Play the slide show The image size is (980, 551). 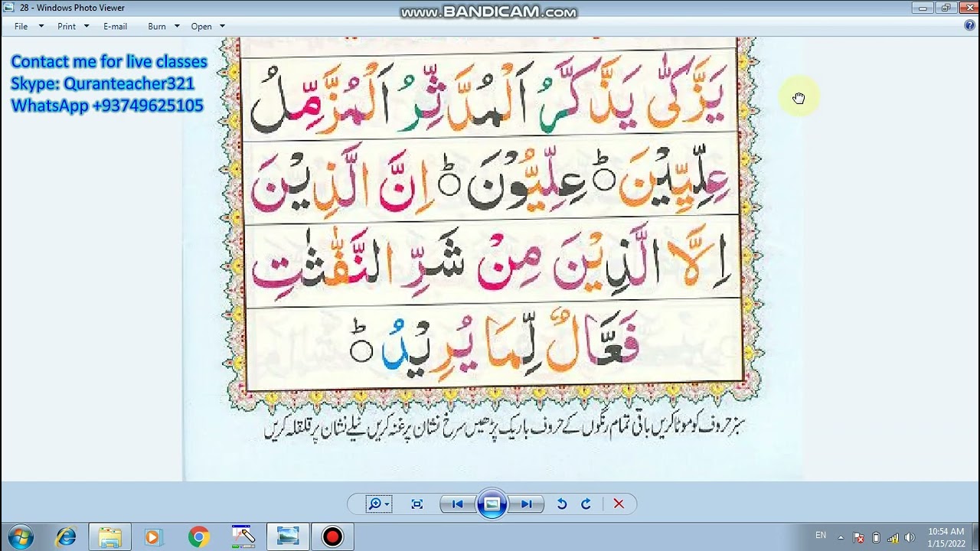(x=492, y=504)
